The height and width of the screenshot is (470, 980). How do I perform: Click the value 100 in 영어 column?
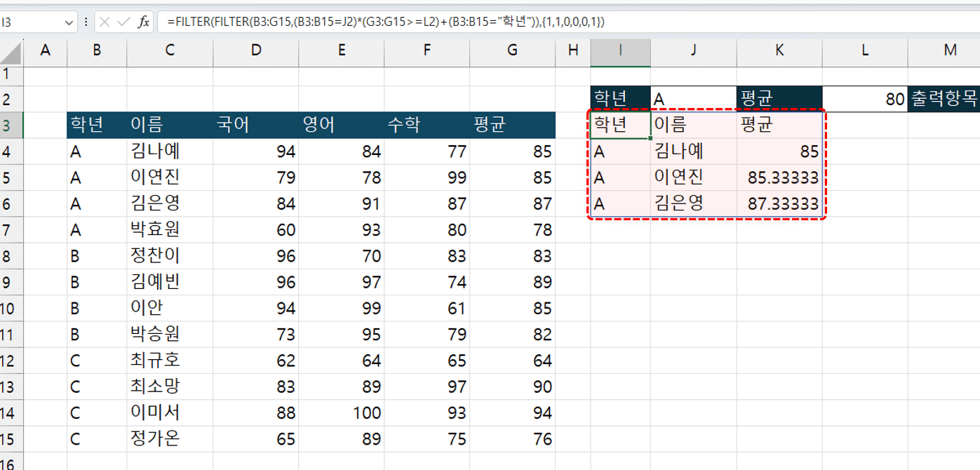click(342, 413)
